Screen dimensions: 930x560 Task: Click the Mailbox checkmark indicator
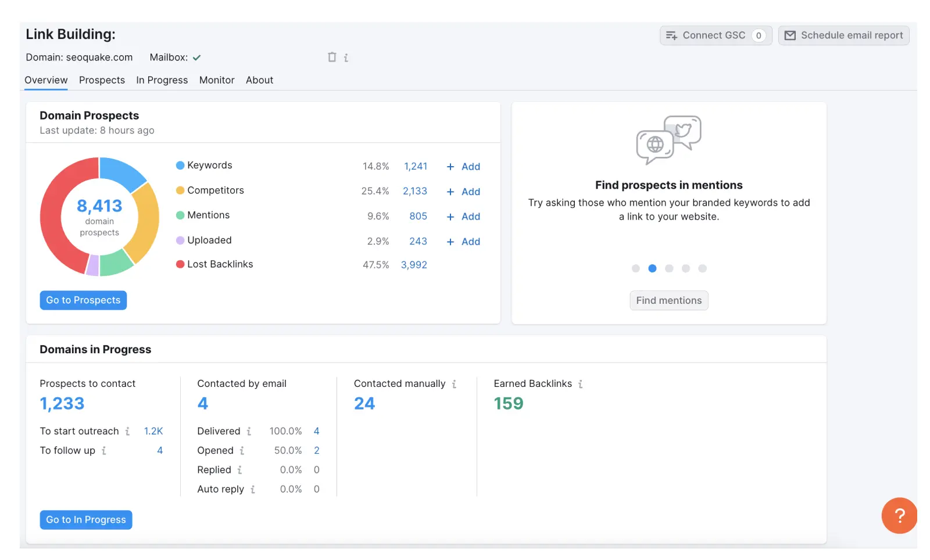[196, 57]
